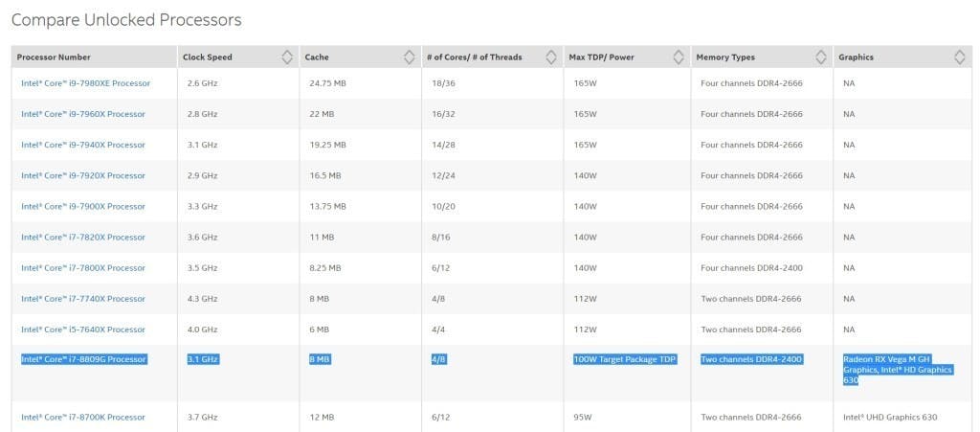Screen dimensions: 980x432
Task: Open Intel Core i9-7980XE Processor link
Action: click(x=85, y=83)
